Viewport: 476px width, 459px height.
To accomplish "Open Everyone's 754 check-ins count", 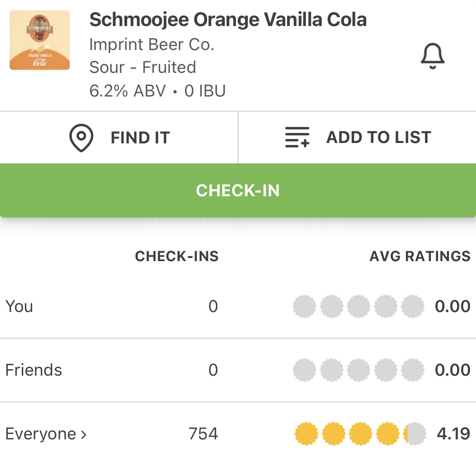I will 203,434.
